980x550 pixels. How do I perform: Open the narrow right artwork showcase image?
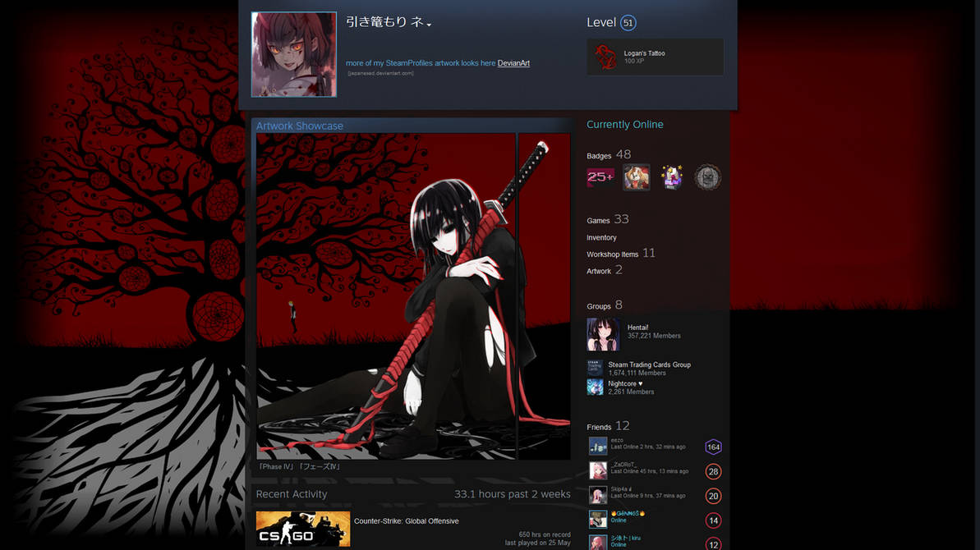[x=545, y=296]
